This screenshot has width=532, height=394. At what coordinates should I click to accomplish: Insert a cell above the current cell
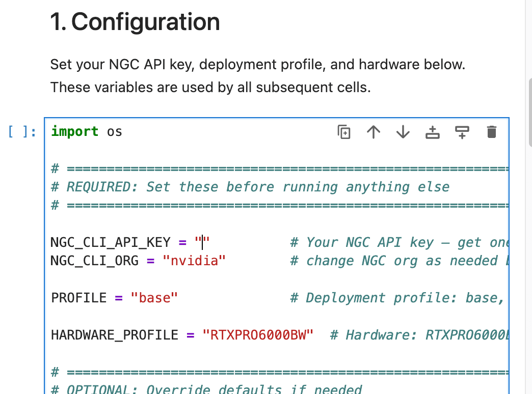tap(432, 132)
